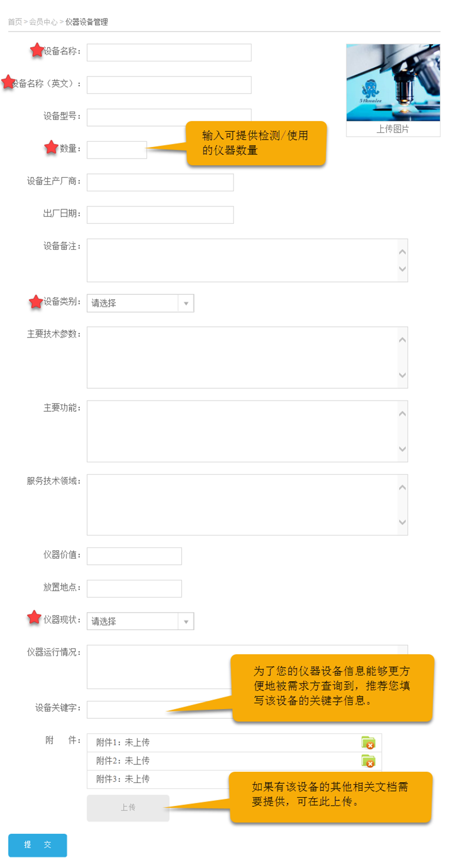The image size is (450, 868).
Task: Click the delete folder icon for 附件2
Action: [368, 761]
